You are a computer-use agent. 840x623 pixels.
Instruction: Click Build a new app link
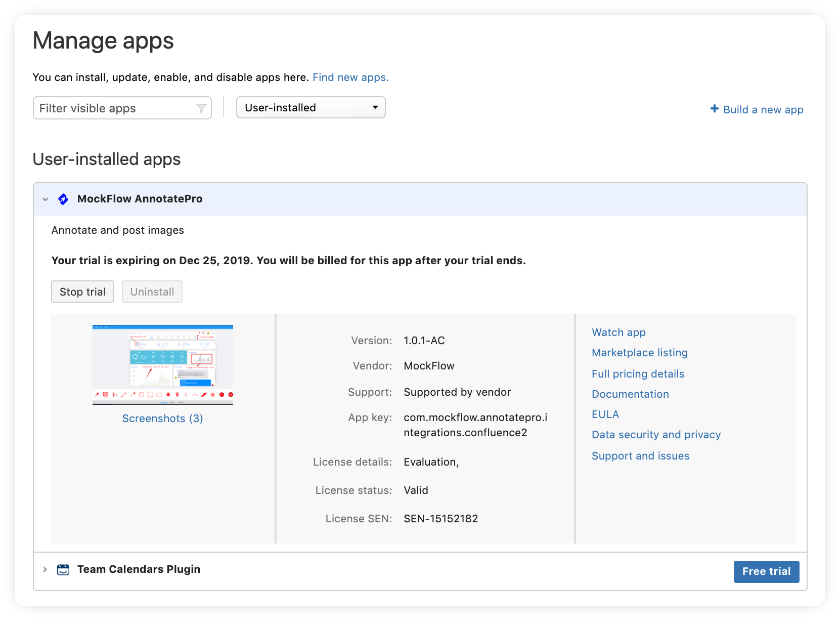(x=763, y=110)
